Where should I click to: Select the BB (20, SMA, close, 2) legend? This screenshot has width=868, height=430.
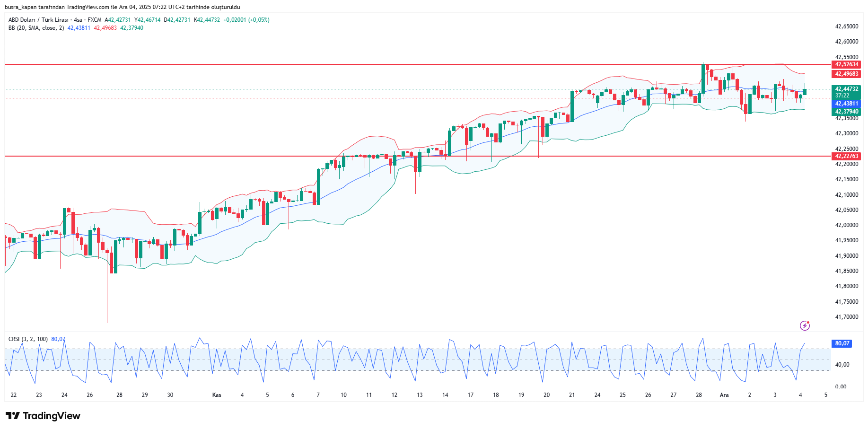tap(36, 28)
